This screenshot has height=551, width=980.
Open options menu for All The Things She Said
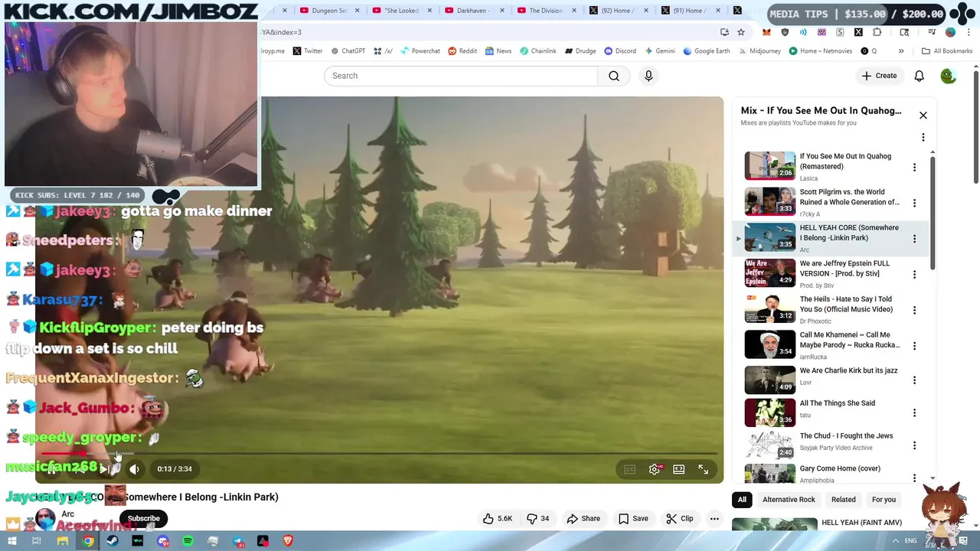click(x=914, y=413)
